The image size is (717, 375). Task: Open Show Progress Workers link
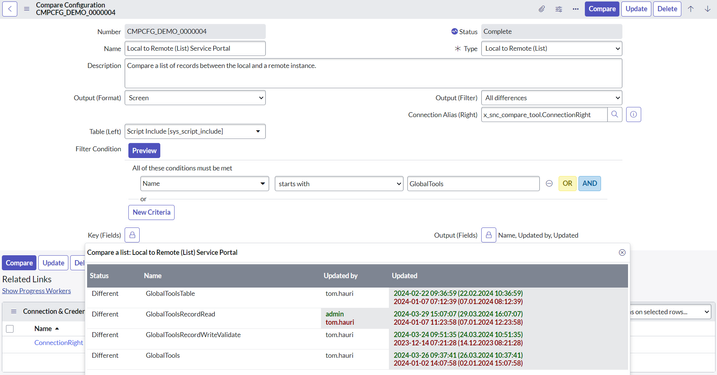(x=37, y=291)
